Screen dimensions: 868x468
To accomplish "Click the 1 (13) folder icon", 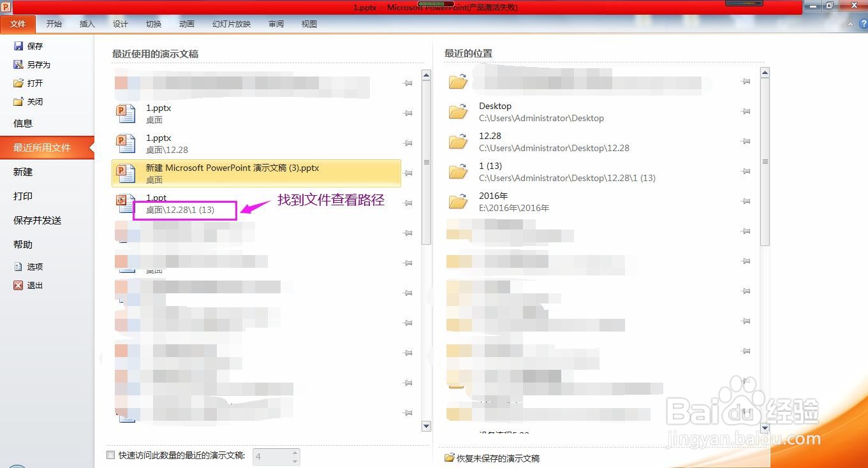I will pyautogui.click(x=458, y=172).
